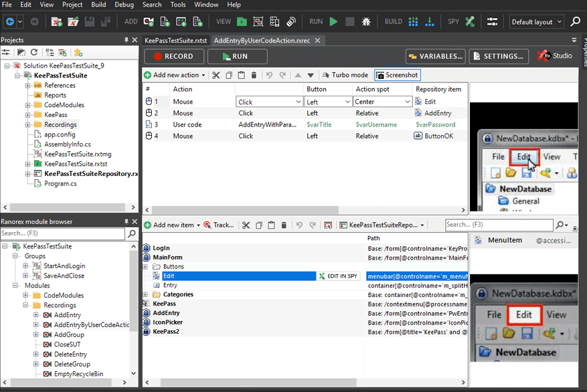Click the green folder icon beside VIEW
The width and height of the screenshot is (587, 392).
point(242,21)
